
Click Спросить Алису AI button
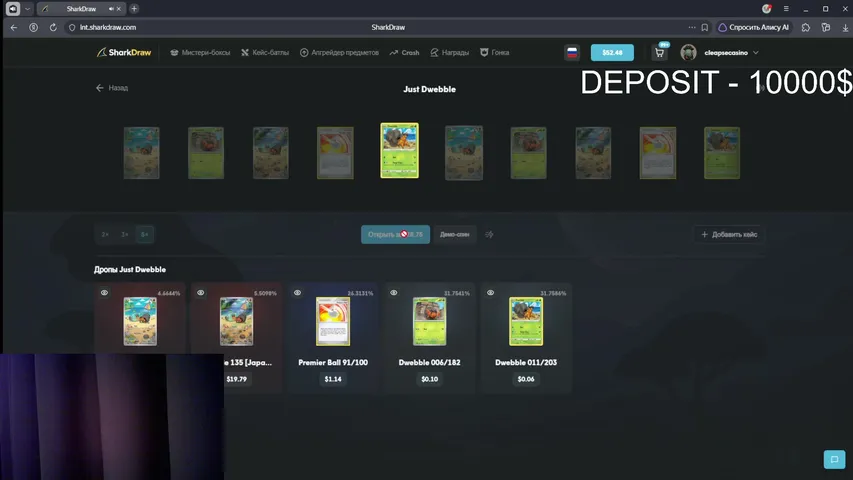pos(753,27)
